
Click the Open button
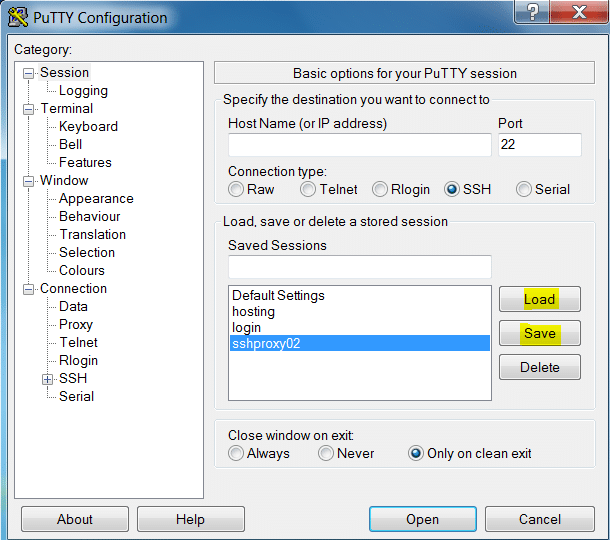(422, 519)
